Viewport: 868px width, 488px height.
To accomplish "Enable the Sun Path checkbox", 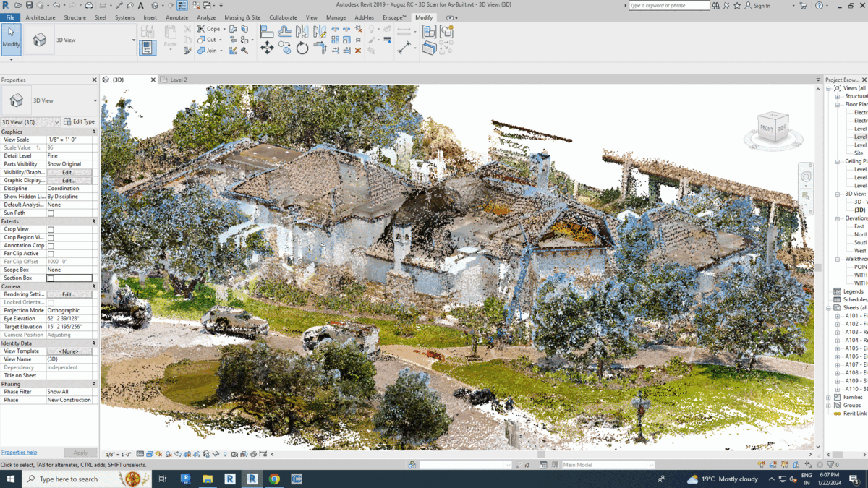I will 51,213.
